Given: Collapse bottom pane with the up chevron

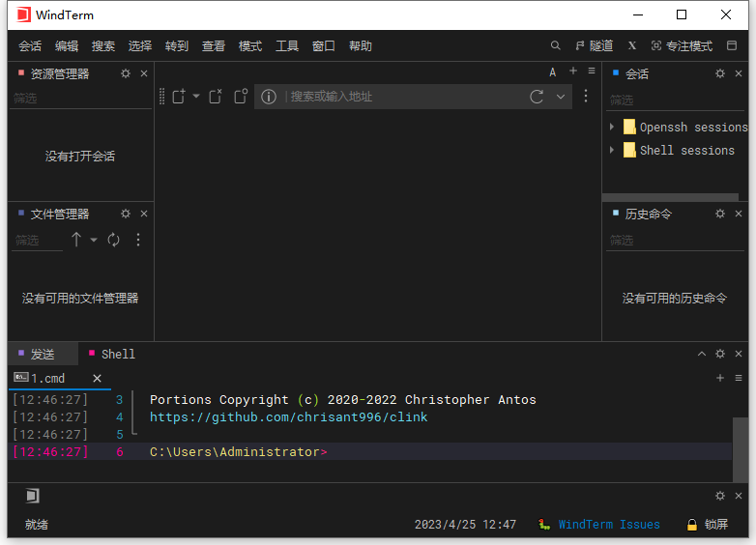Looking at the screenshot, I should click(x=702, y=355).
